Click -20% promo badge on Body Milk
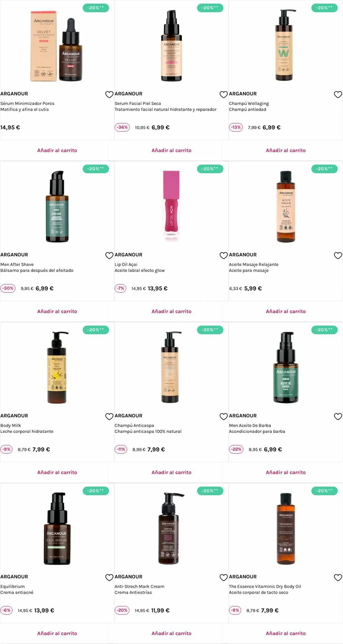The width and height of the screenshot is (343, 644). click(96, 330)
